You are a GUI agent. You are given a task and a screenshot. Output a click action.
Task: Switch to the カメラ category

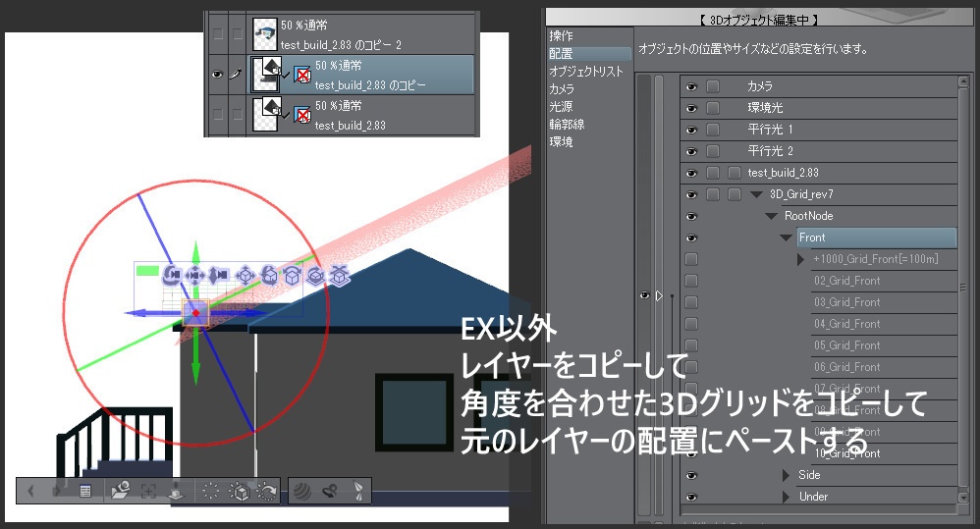[x=562, y=88]
